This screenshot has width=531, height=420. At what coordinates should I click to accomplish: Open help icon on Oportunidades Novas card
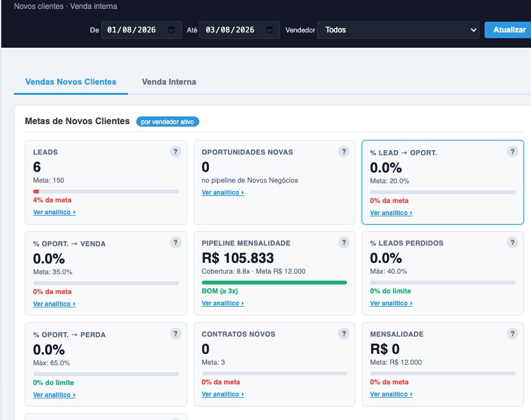(344, 151)
